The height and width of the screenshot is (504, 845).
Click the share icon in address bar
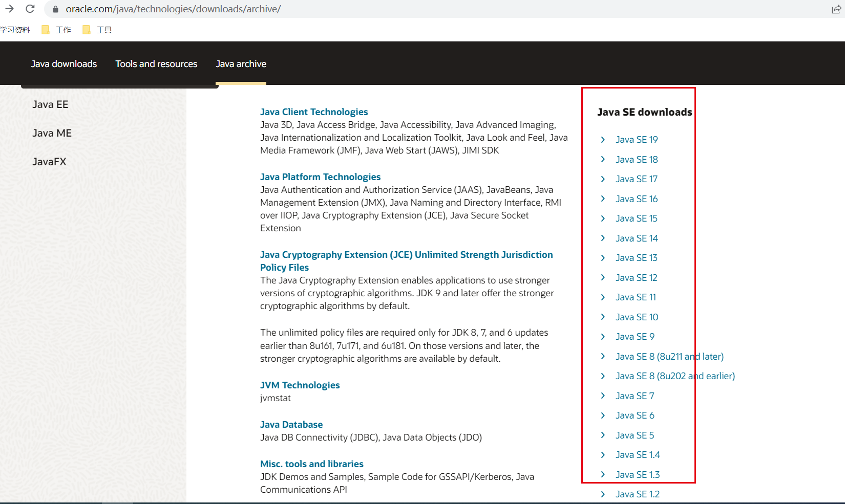coord(836,9)
